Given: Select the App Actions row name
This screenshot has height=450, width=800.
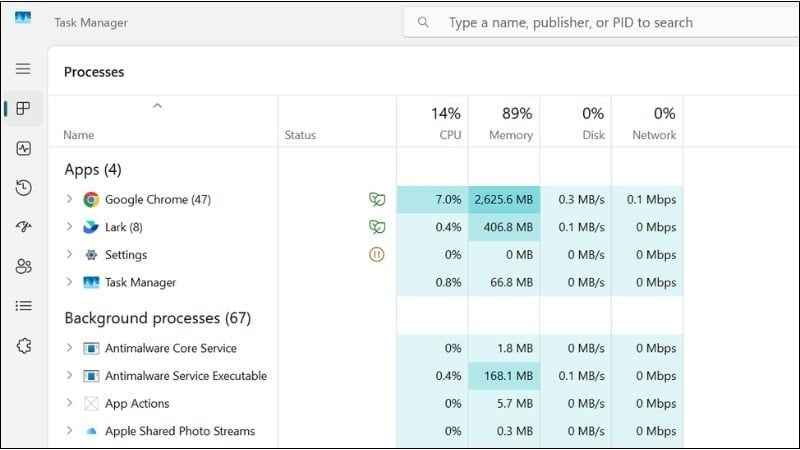Looking at the screenshot, I should pyautogui.click(x=137, y=404).
